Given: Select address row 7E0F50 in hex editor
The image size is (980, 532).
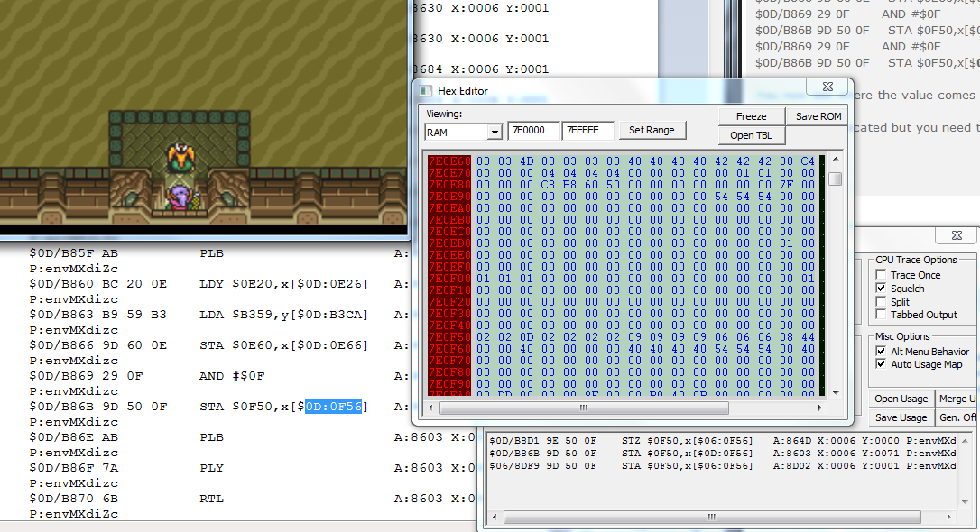Looking at the screenshot, I should coord(449,336).
